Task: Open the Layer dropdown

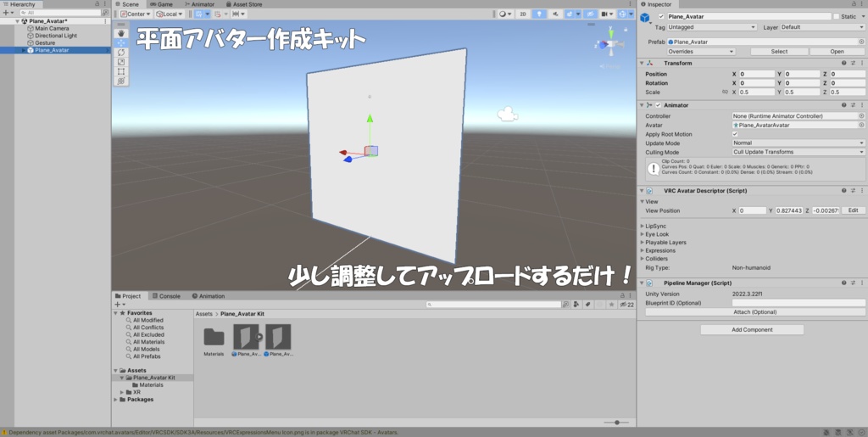Action: click(822, 27)
